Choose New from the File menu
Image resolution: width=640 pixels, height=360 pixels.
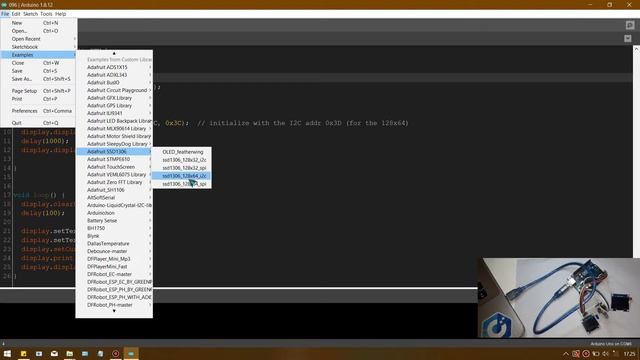pyautogui.click(x=38, y=23)
